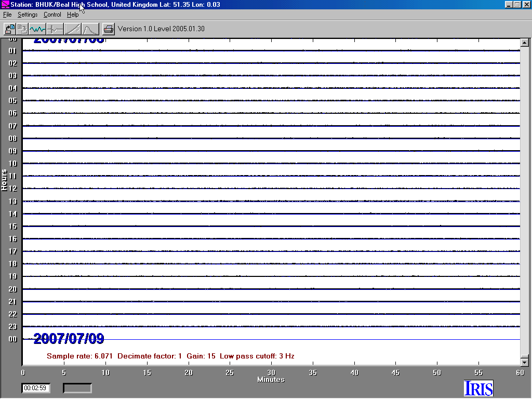This screenshot has width=532, height=399.
Task: Open the Control menu
Action: click(52, 15)
